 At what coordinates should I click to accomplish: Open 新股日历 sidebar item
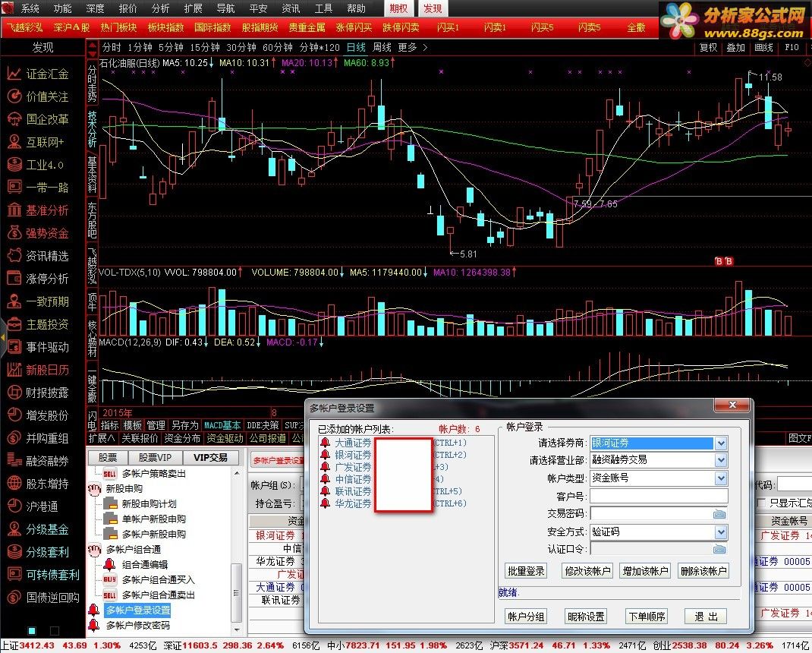click(38, 370)
